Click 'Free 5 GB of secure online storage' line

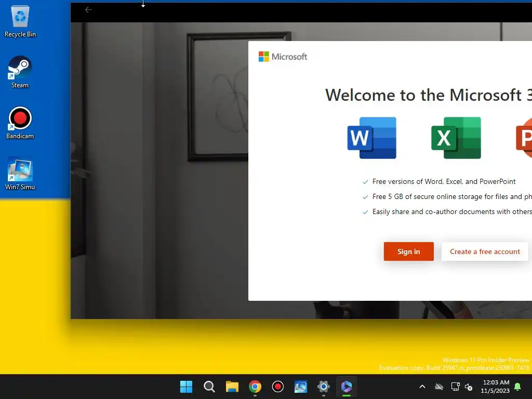452,196
